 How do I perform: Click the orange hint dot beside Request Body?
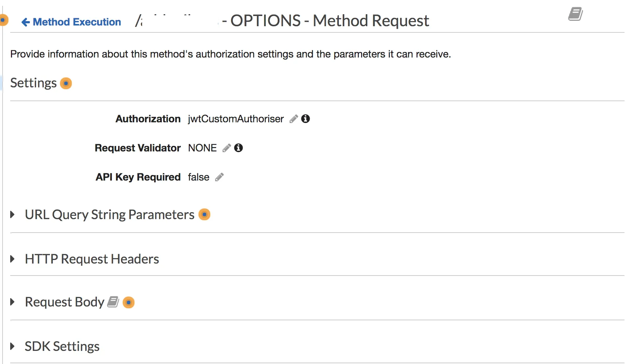click(x=129, y=302)
